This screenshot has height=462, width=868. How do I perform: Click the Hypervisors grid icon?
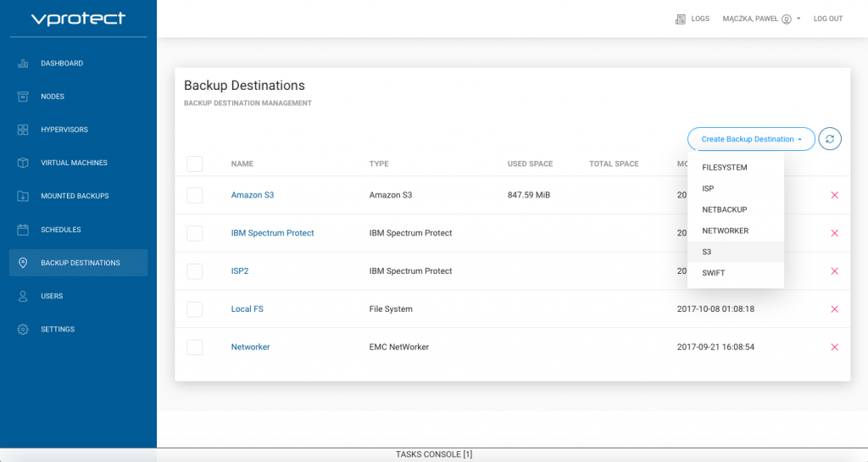click(23, 130)
